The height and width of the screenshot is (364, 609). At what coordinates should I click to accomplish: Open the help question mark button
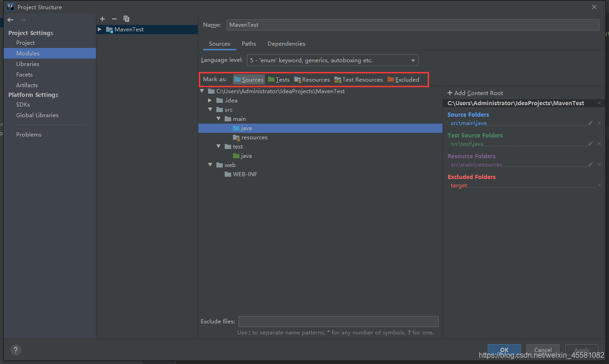pyautogui.click(x=15, y=350)
